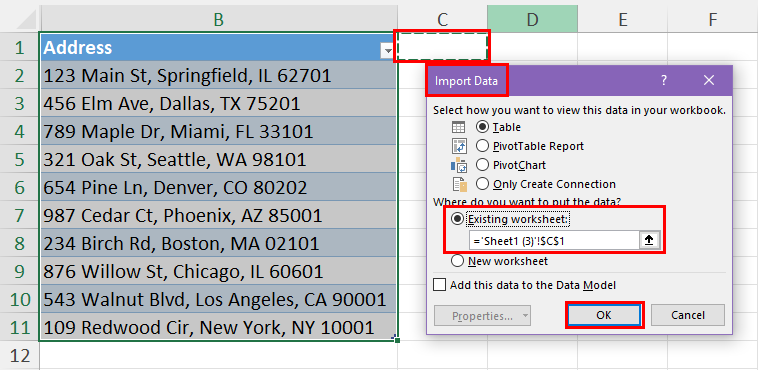Click the Only Create Connection icon
758x370 pixels.
pos(459,185)
